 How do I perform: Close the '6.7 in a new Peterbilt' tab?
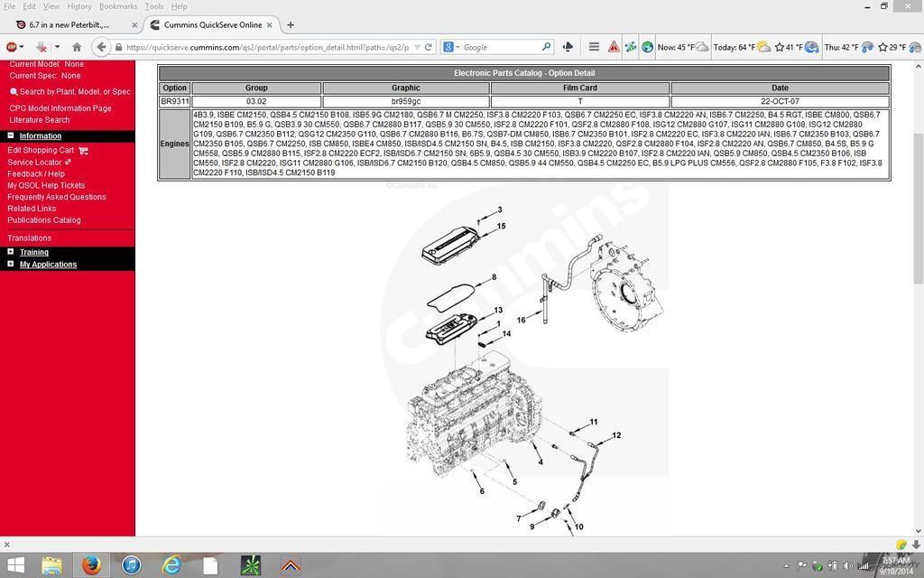click(x=134, y=24)
